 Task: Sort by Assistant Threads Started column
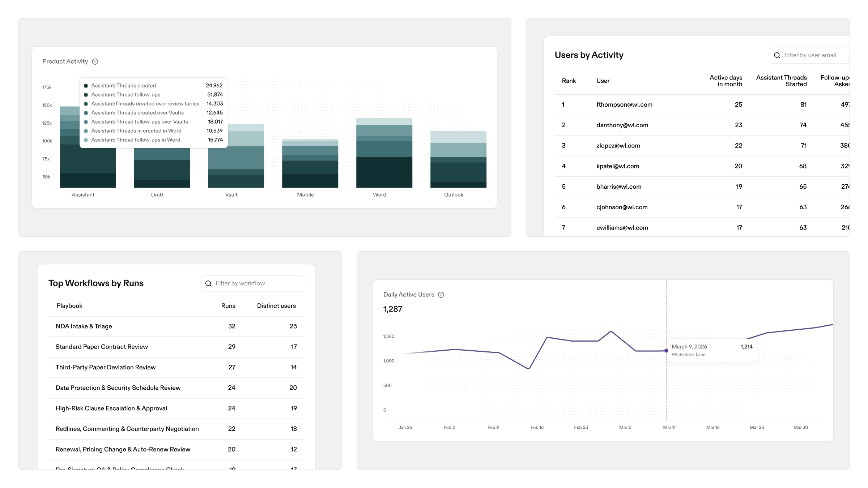pyautogui.click(x=781, y=81)
